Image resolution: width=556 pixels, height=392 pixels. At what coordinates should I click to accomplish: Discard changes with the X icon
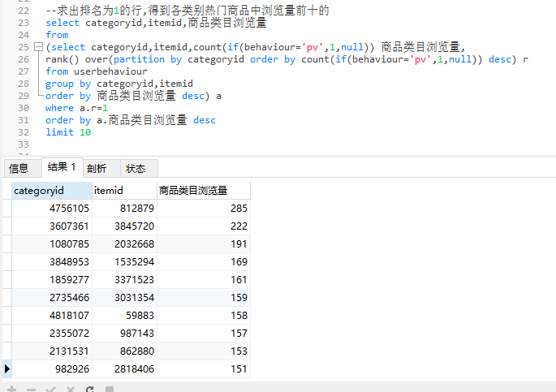tap(70, 390)
